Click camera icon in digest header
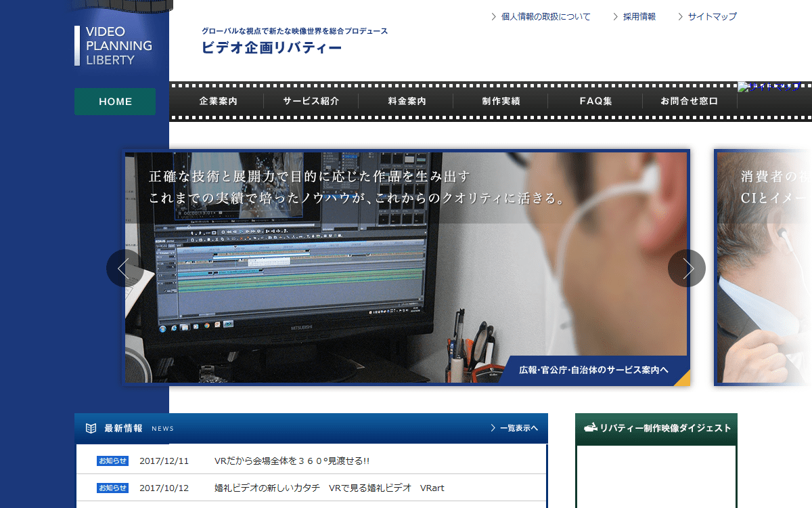812x508 pixels. [x=591, y=427]
